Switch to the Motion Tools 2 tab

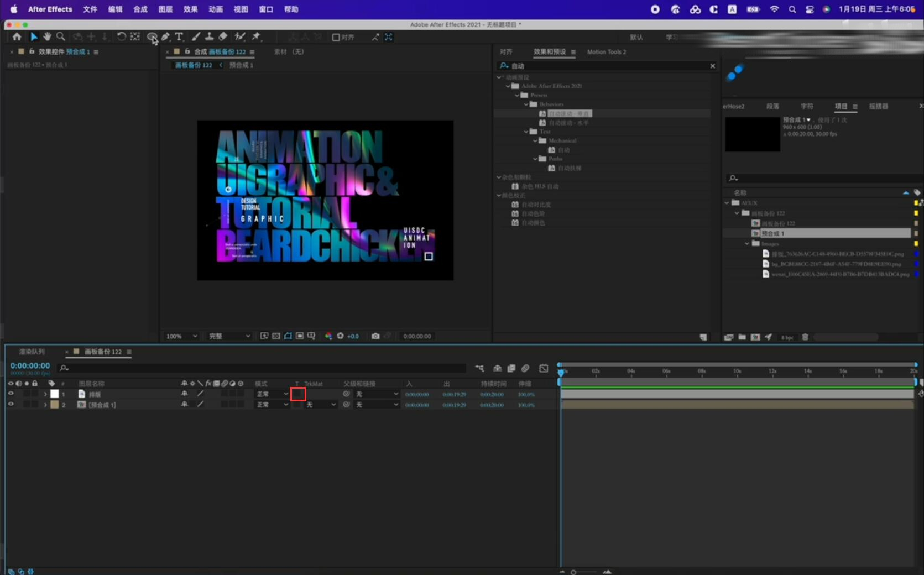pos(607,52)
